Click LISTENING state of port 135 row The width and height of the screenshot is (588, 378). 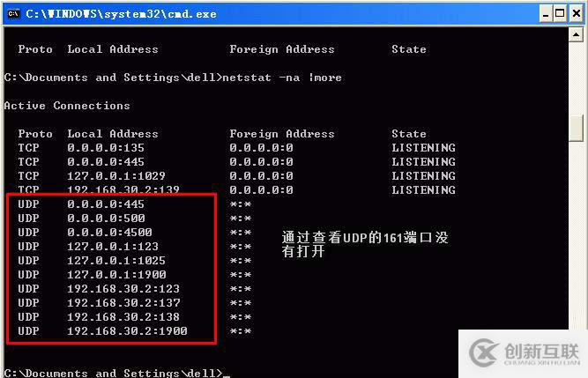(x=424, y=148)
